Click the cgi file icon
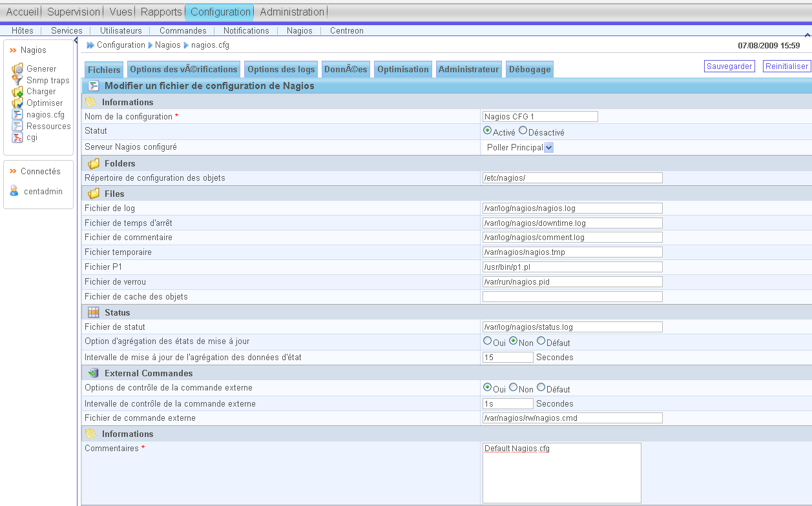Screen dimensions: 812x506 coord(17,137)
